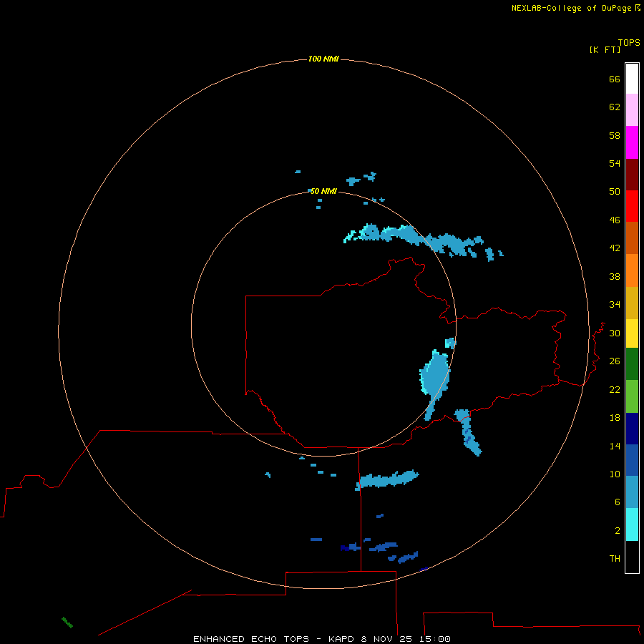This screenshot has width=644, height=644.
Task: Click the gold 38 kft legend swatch
Action: tap(632, 303)
